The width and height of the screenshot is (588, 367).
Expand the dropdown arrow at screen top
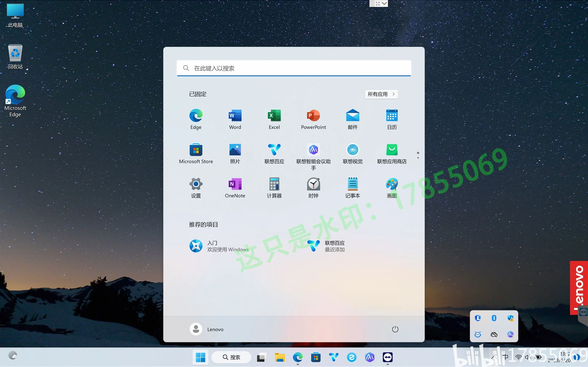click(384, 3)
